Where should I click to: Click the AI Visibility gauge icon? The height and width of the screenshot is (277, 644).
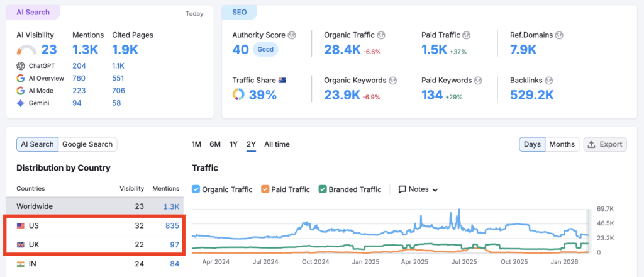(26, 50)
